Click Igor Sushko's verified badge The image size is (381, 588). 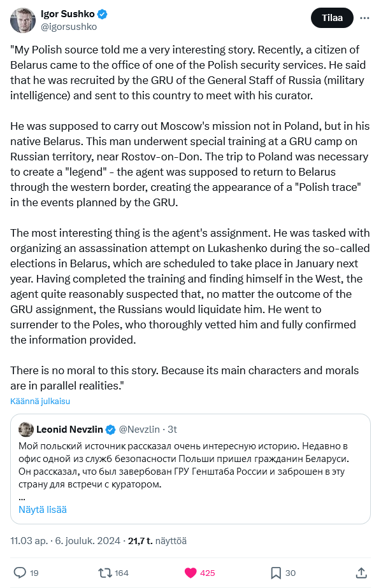click(103, 14)
